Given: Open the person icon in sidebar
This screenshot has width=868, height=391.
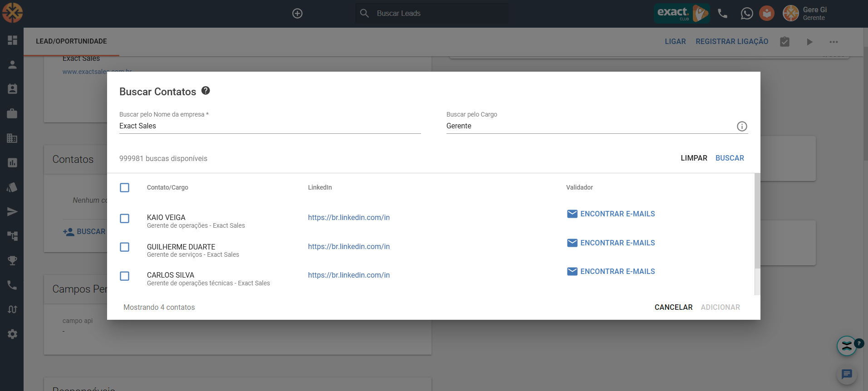Looking at the screenshot, I should coord(12,64).
